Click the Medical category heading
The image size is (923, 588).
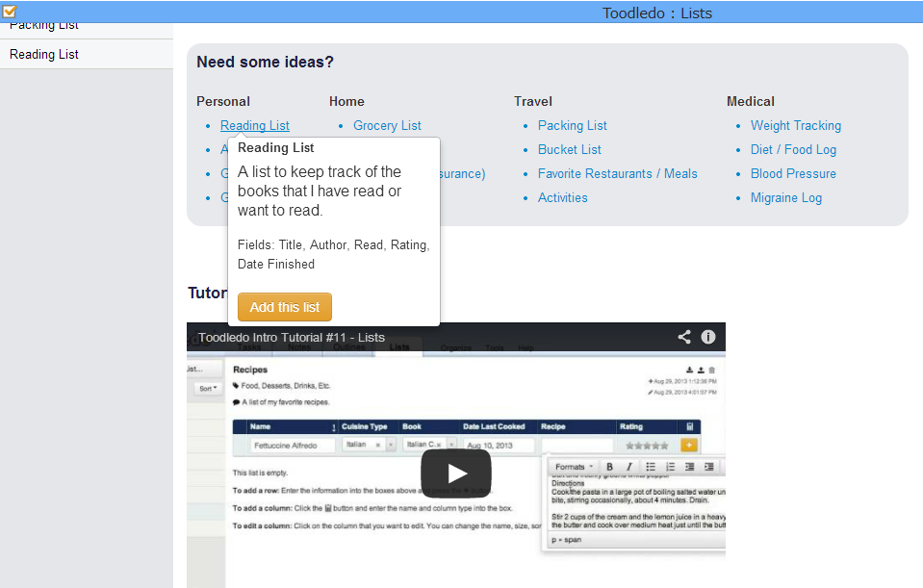coord(751,101)
